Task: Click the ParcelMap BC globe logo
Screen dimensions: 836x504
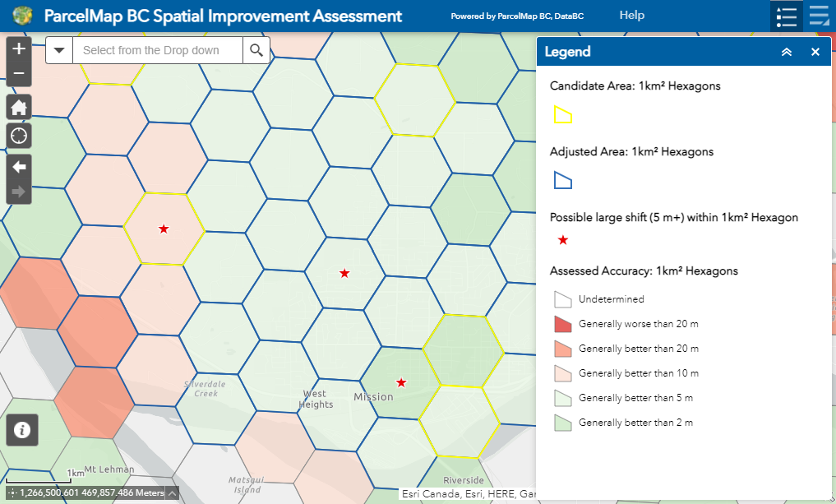Action: (x=22, y=16)
